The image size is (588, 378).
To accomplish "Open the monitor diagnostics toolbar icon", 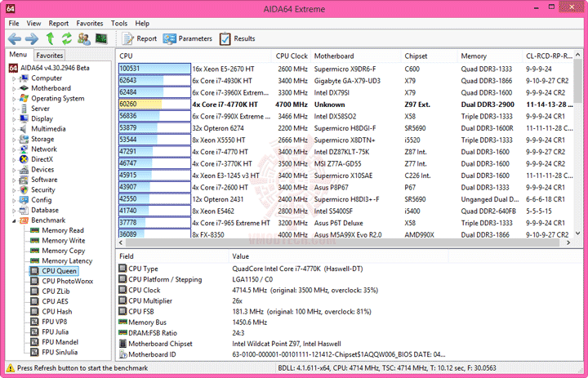I will [x=101, y=38].
